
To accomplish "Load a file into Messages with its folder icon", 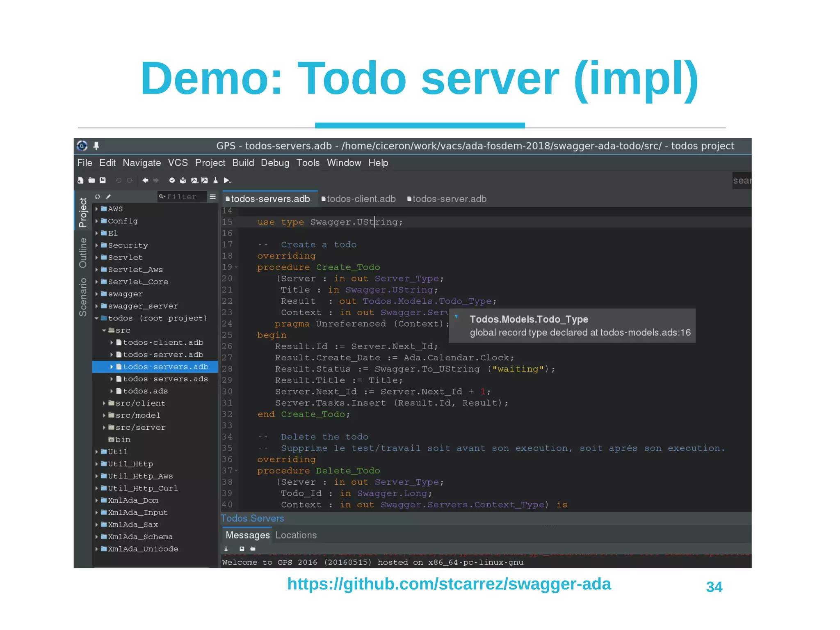I will [x=253, y=549].
